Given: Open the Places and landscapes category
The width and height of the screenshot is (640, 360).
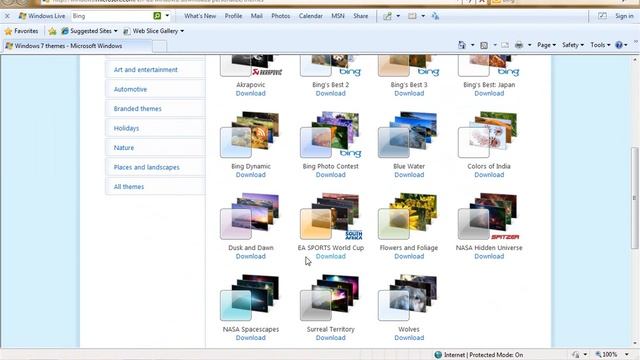Looking at the screenshot, I should 155,167.
